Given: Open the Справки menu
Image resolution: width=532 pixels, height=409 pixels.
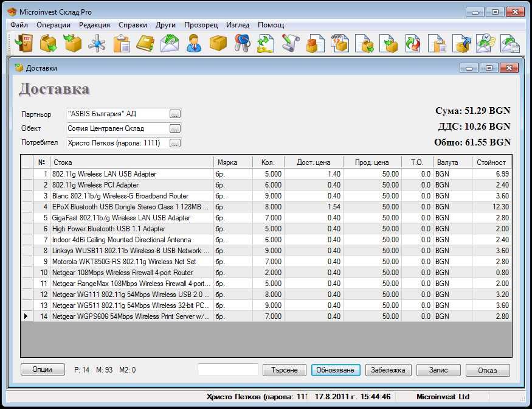Looking at the screenshot, I should tap(133, 25).
